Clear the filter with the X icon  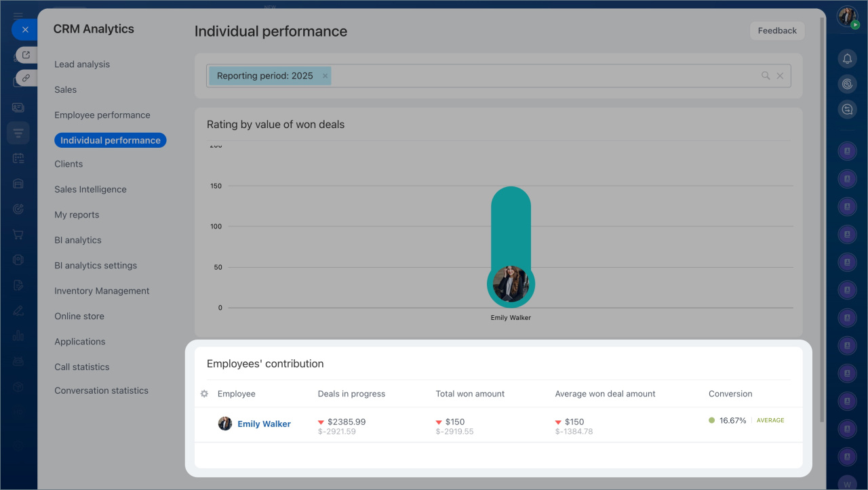point(780,76)
